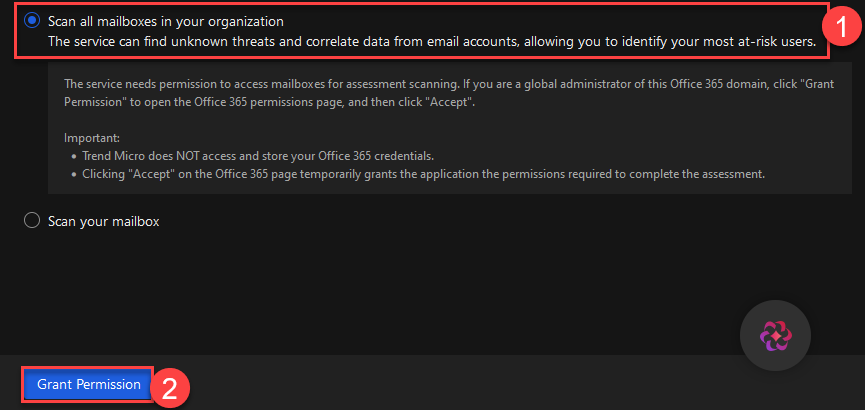Screen dimensions: 865x410
Task: Click the red step 2 annotation badge
Action: (170, 387)
